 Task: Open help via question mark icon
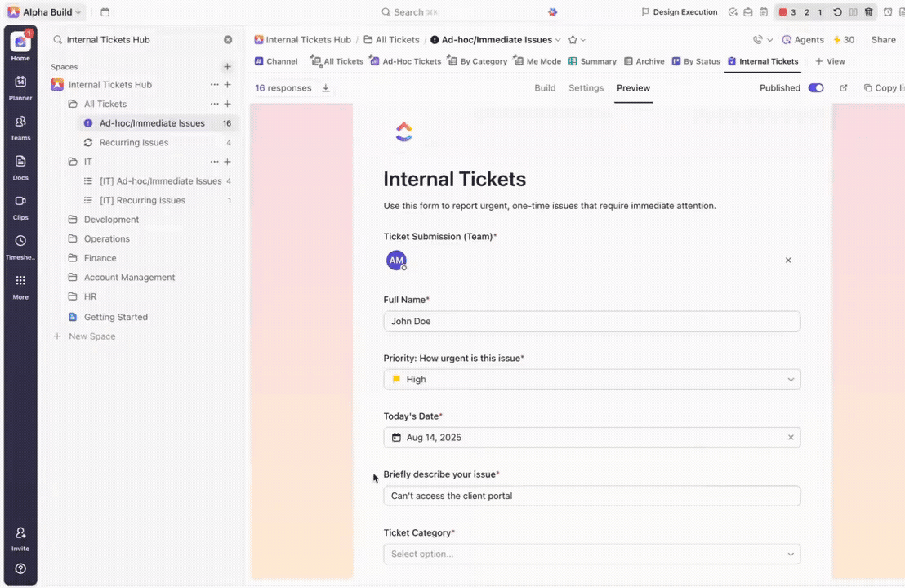(x=20, y=568)
